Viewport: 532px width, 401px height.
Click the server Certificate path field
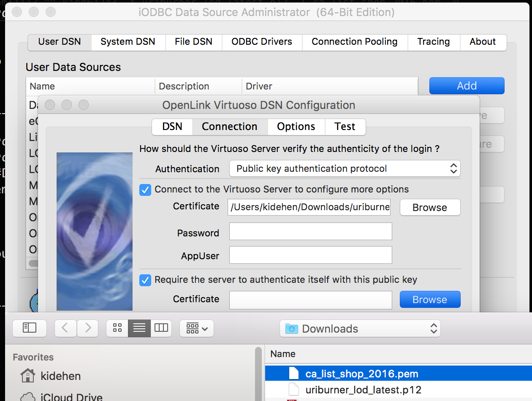coord(310,300)
